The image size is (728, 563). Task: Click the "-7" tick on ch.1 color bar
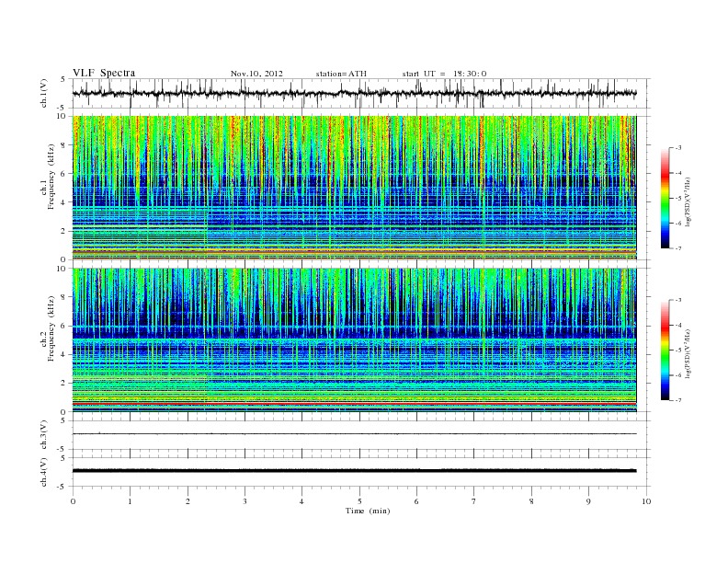[677, 248]
